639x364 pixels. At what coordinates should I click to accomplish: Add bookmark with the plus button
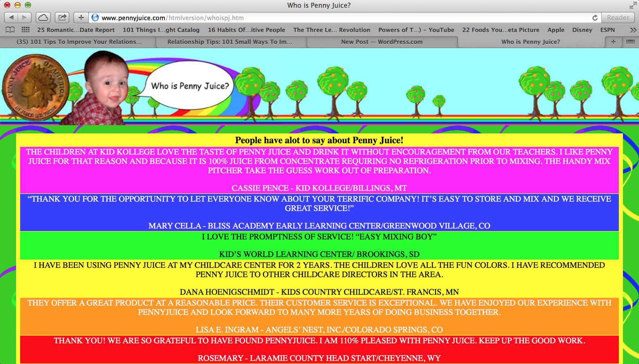pyautogui.click(x=81, y=17)
